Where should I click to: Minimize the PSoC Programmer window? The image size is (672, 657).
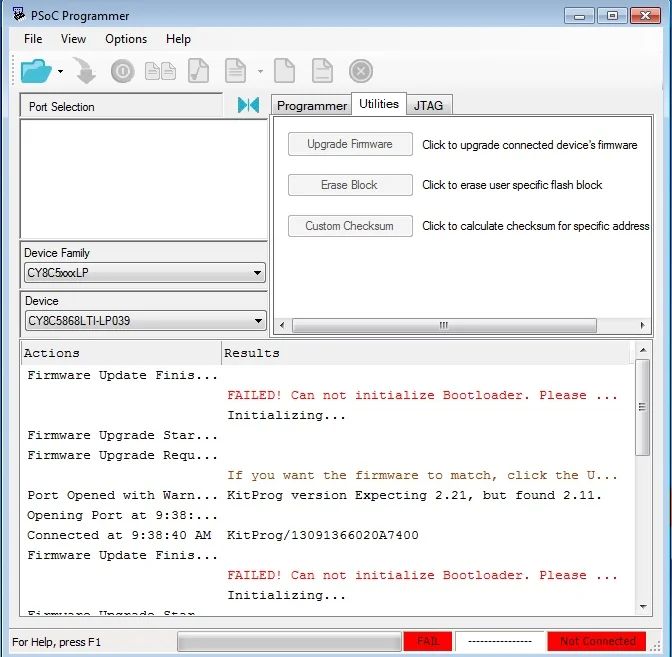click(579, 16)
